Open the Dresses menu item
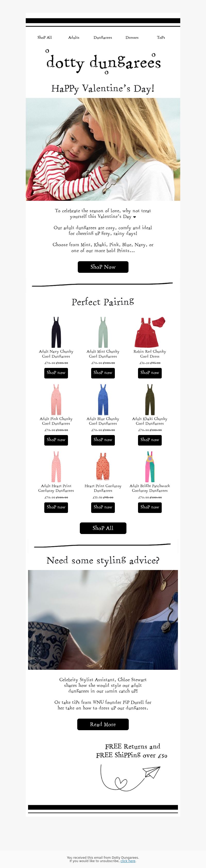 click(x=132, y=37)
